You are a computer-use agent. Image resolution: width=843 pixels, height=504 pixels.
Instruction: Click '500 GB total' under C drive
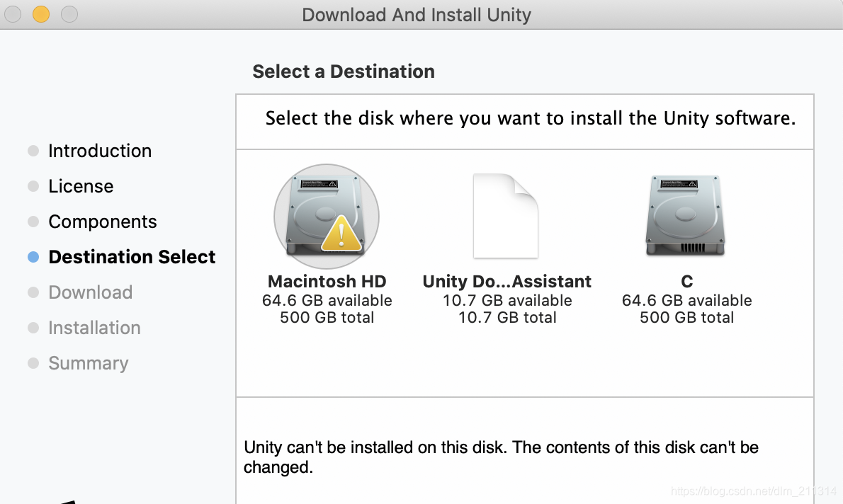(686, 318)
